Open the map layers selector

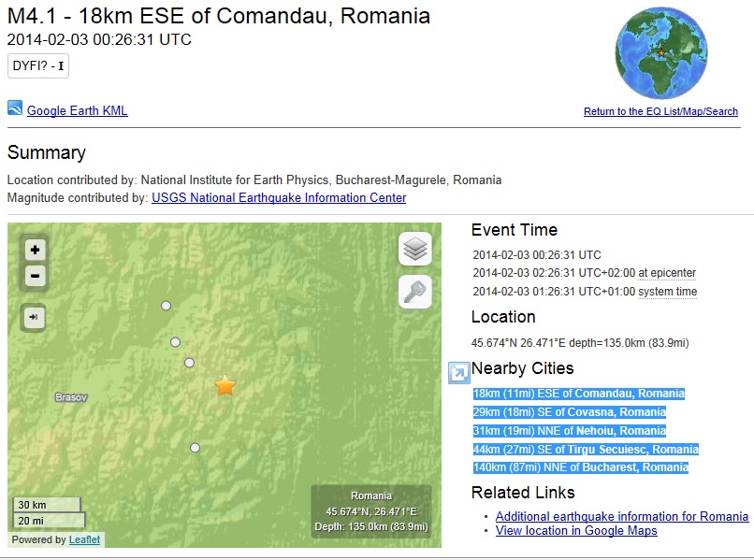pos(415,249)
